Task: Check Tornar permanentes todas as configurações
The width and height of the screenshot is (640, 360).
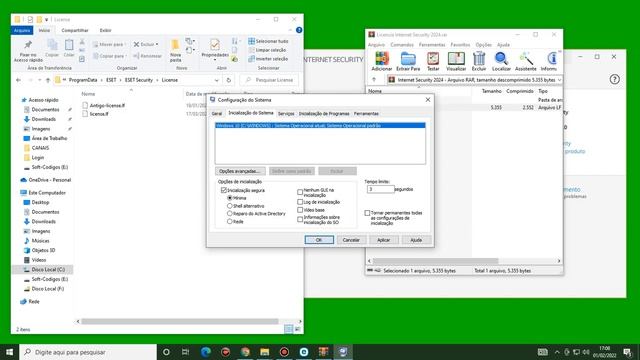Action: point(367,213)
